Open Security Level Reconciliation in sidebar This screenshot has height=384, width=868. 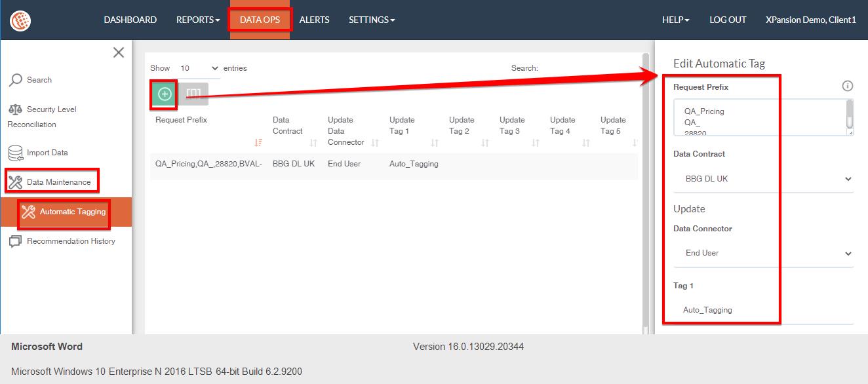(51, 109)
